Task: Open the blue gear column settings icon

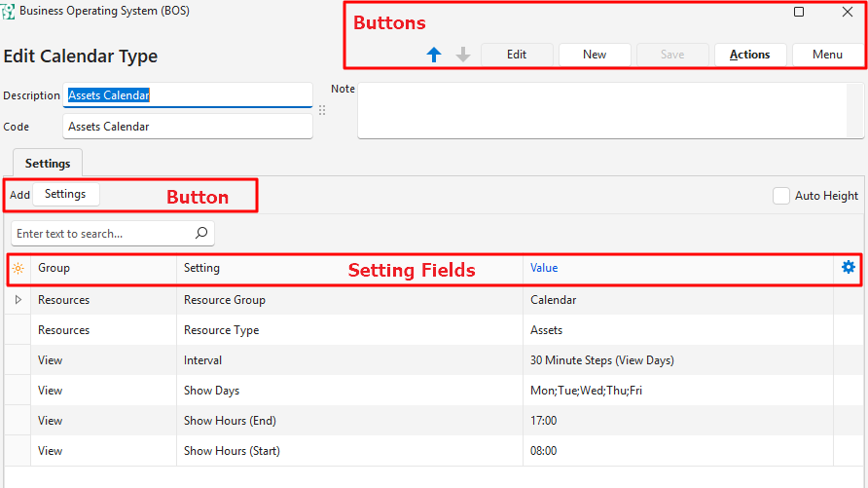Action: click(848, 267)
